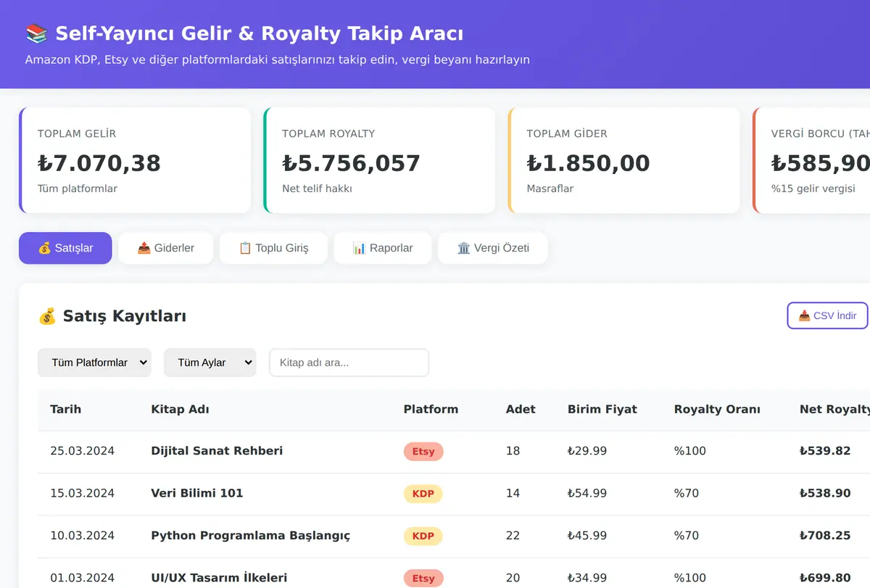
Task: Click the Tarih column header
Action: (65, 409)
